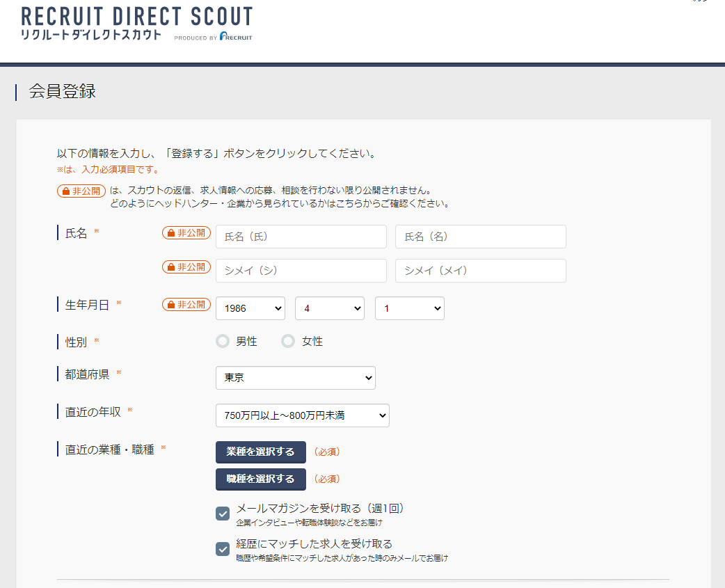Select the 男性 radio button

click(x=223, y=341)
